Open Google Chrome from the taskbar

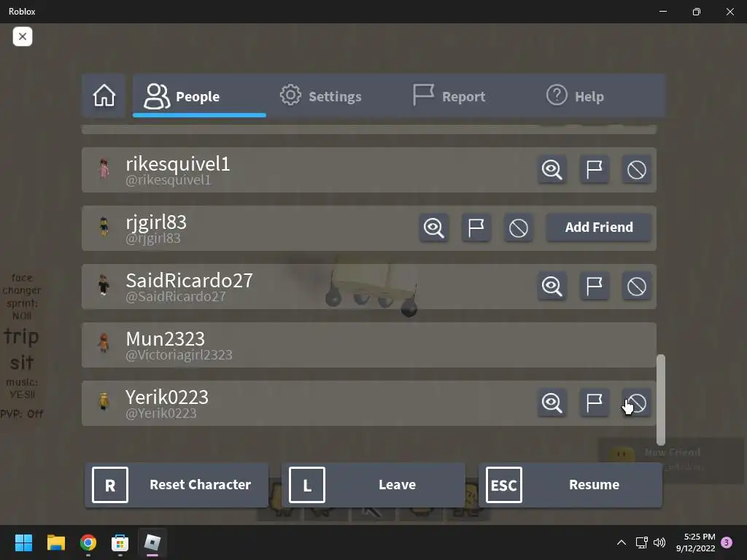click(88, 542)
